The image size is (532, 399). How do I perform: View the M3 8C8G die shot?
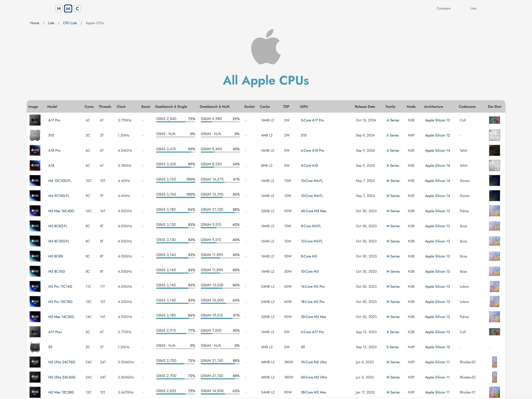point(494,256)
